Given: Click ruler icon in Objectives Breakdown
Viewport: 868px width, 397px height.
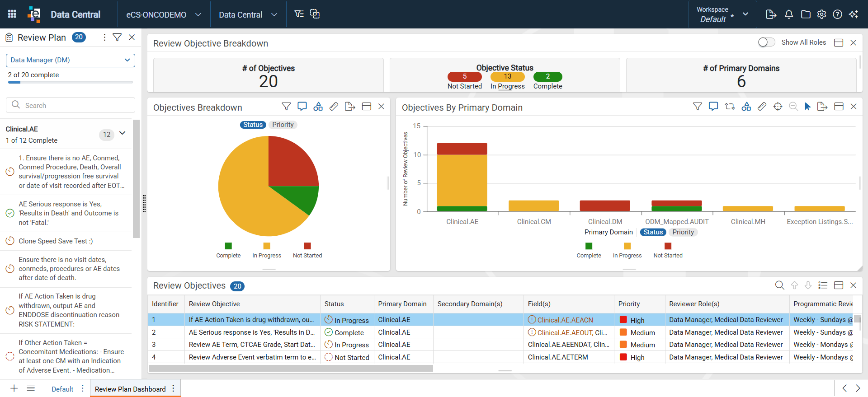Looking at the screenshot, I should 334,107.
